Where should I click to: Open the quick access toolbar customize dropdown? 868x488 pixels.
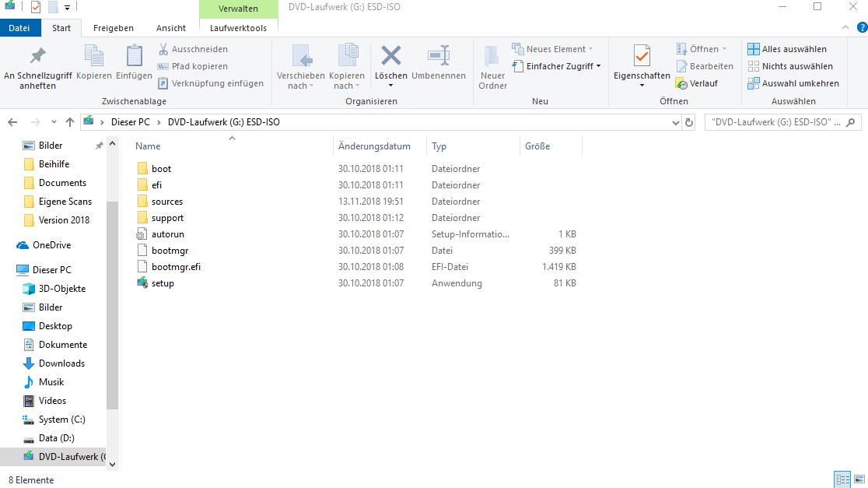pos(67,8)
